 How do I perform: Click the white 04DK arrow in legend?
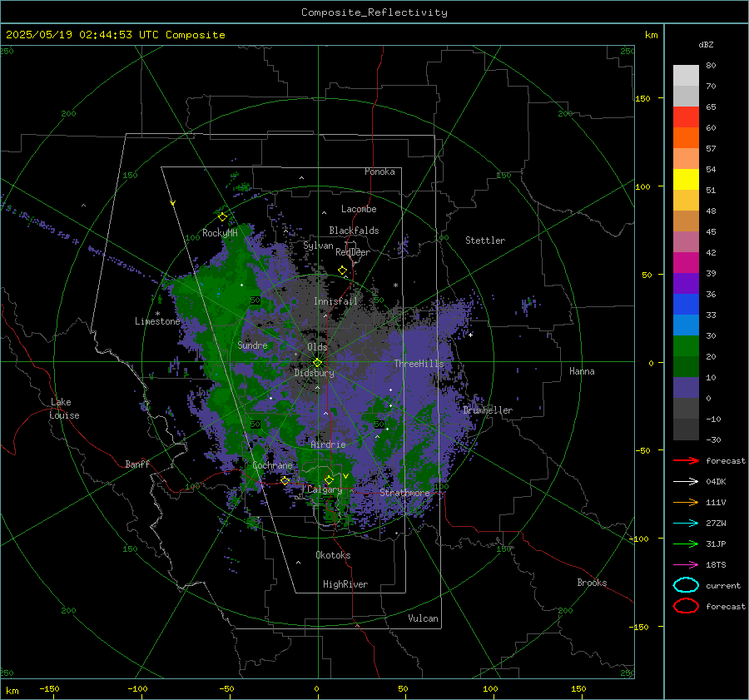coord(686,482)
